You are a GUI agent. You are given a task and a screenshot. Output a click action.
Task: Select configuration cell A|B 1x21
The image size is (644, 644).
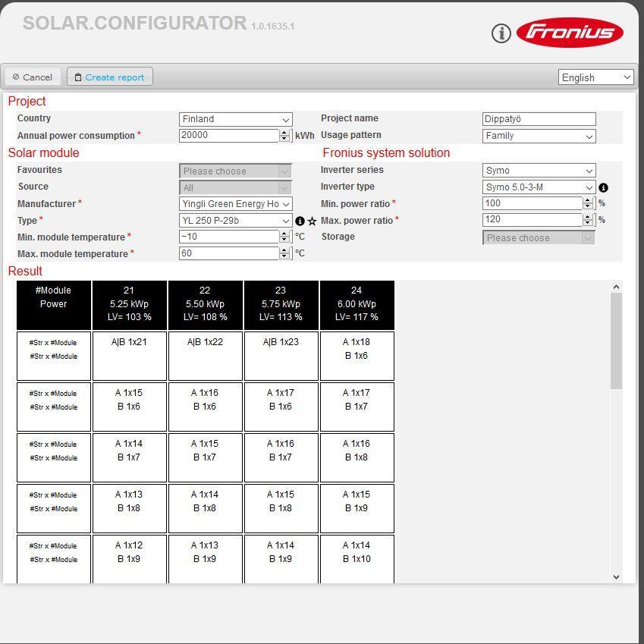pos(130,356)
